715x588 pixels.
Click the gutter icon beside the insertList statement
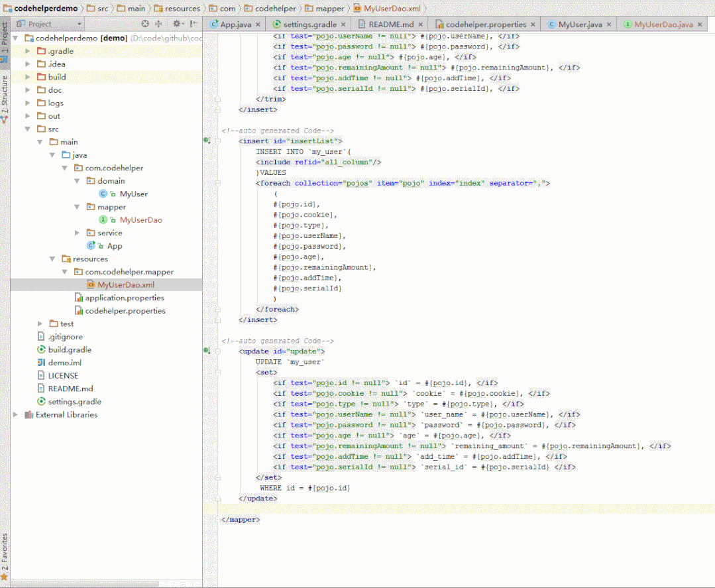(207, 141)
